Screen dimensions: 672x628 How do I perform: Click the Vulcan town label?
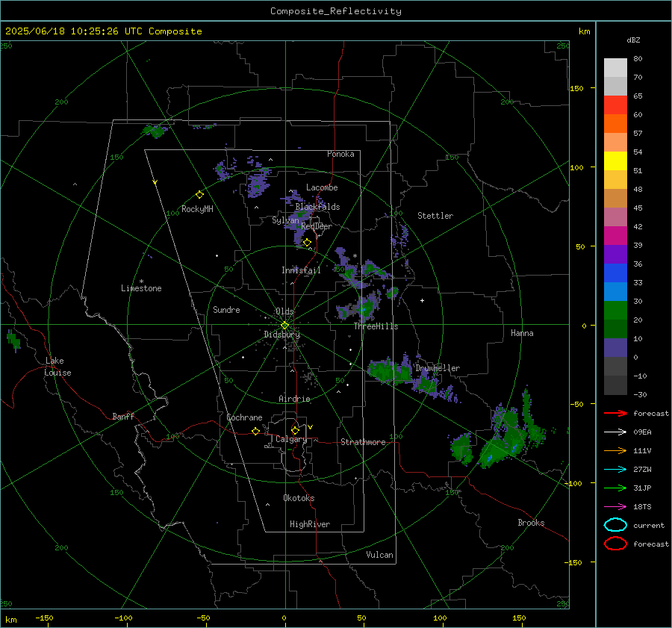tap(379, 555)
